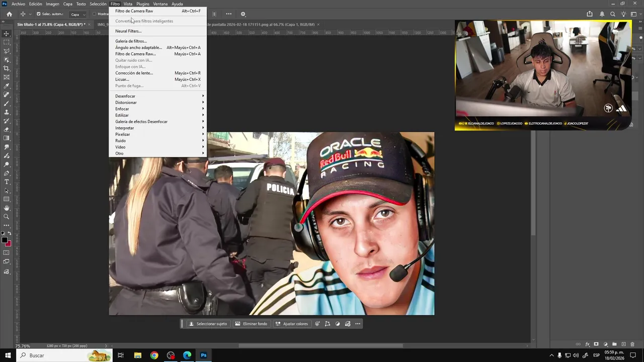The height and width of the screenshot is (362, 644).
Task: Open the Capa auto-select dropdown
Action: pos(77,14)
